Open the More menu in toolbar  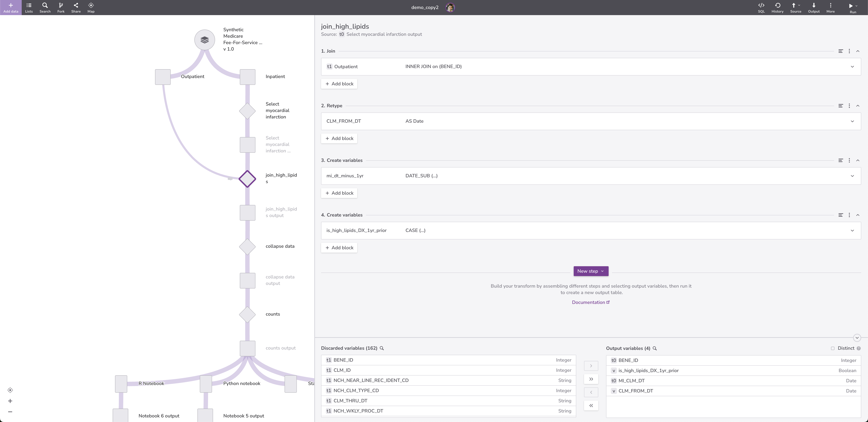830,7
